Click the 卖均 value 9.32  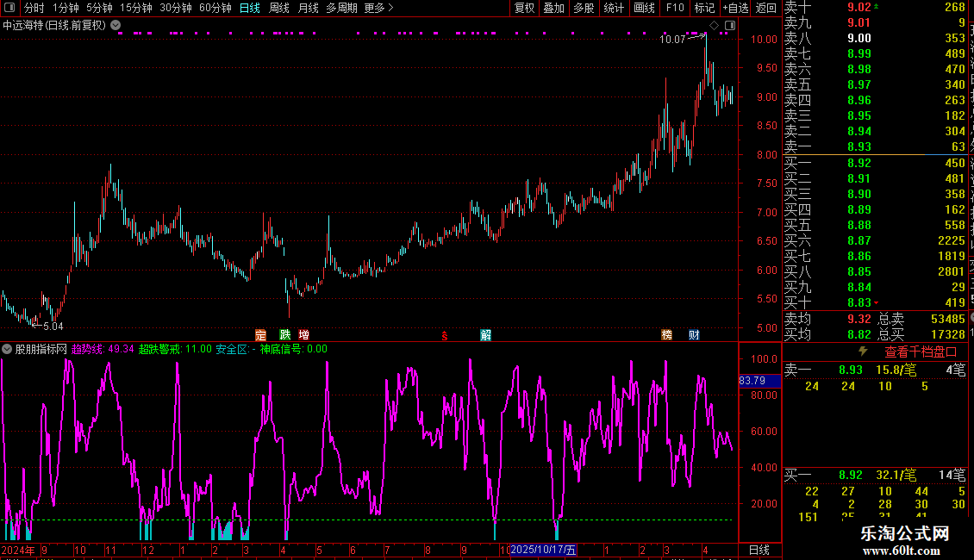click(859, 319)
